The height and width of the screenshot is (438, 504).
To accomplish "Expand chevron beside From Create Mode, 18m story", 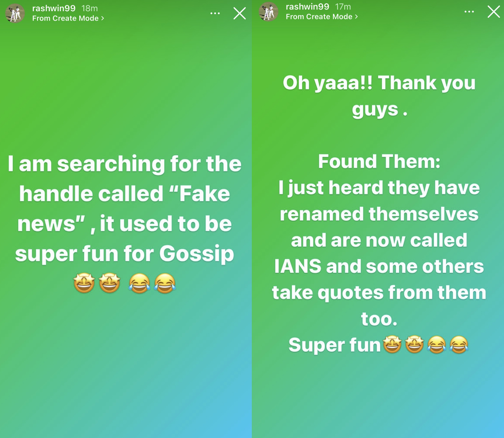I will click(x=102, y=19).
